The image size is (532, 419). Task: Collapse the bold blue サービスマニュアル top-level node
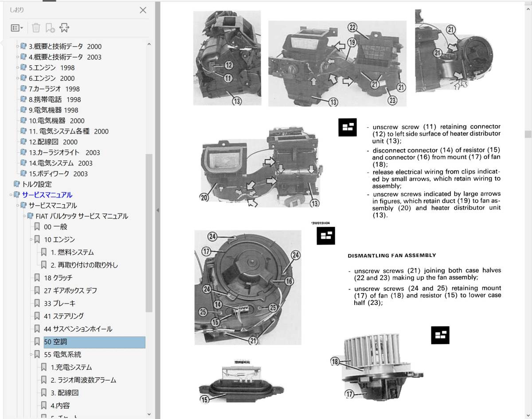click(x=11, y=195)
